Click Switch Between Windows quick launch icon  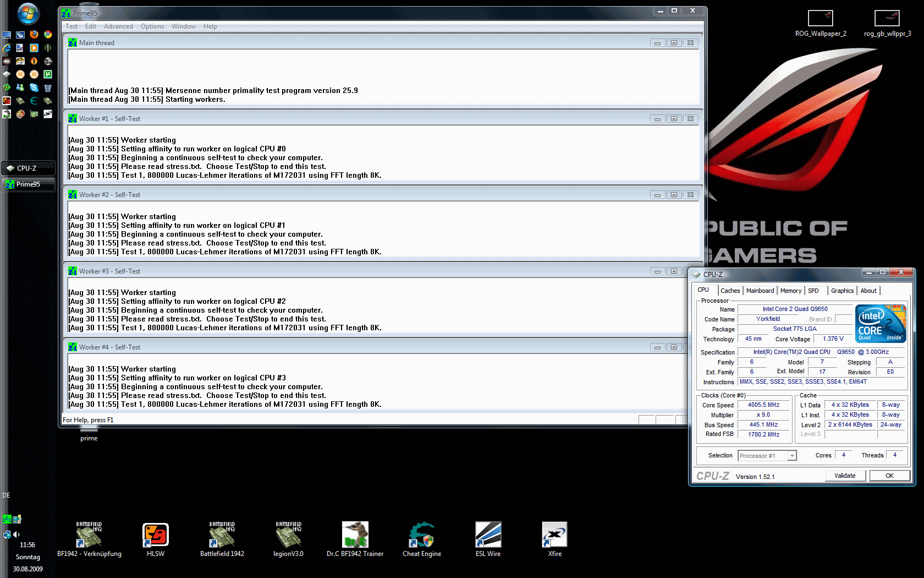[20, 34]
